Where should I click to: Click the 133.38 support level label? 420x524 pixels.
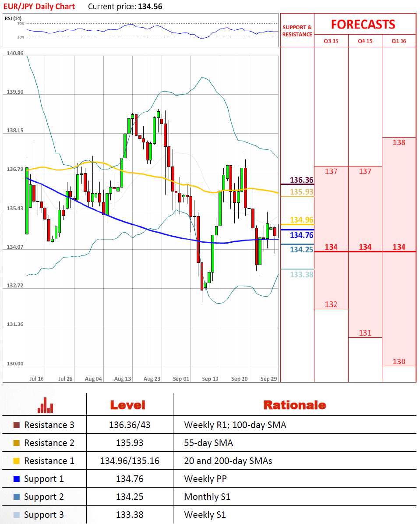tap(301, 275)
